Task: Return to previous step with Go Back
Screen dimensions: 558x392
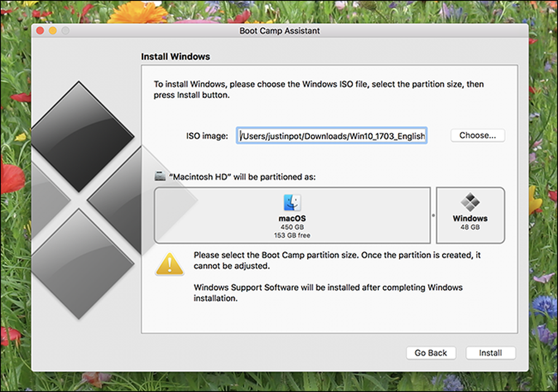Action: click(x=431, y=353)
